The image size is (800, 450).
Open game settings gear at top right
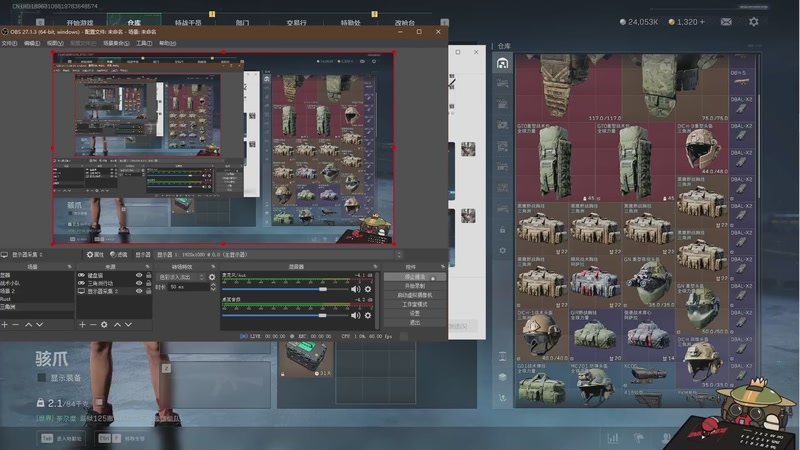click(x=754, y=21)
